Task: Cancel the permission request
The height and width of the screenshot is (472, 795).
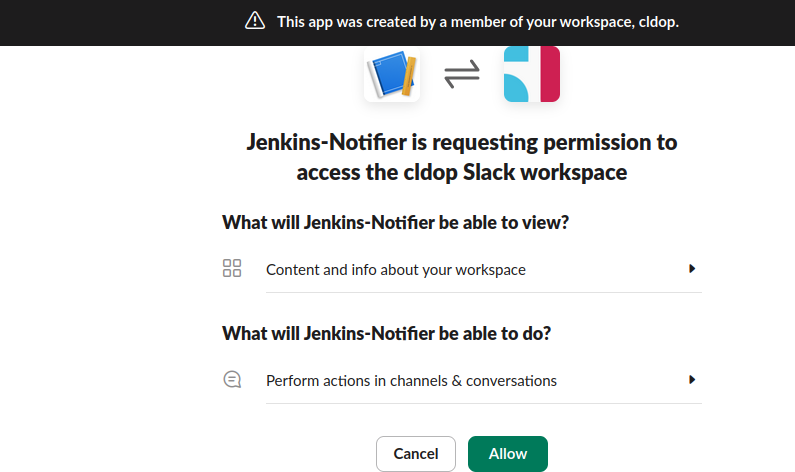Action: coord(416,454)
